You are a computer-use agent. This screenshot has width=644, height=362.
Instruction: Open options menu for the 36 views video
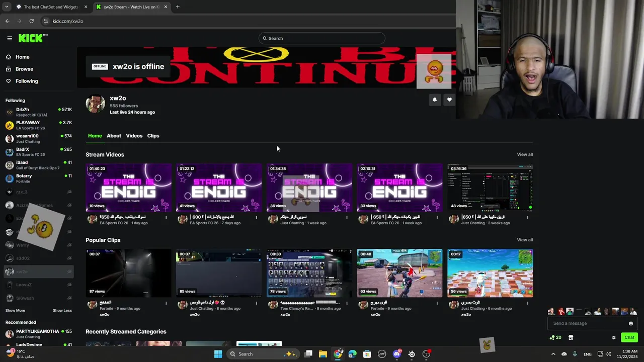[347, 218]
